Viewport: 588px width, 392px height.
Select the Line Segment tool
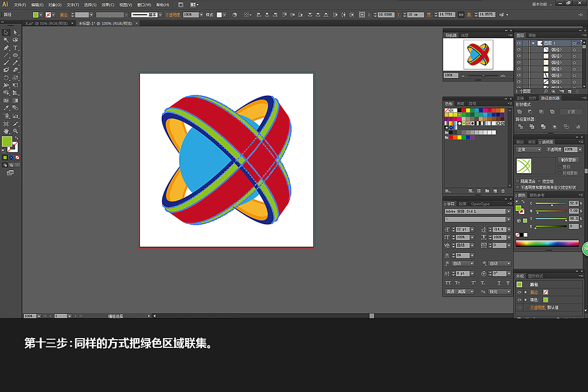click(6, 55)
